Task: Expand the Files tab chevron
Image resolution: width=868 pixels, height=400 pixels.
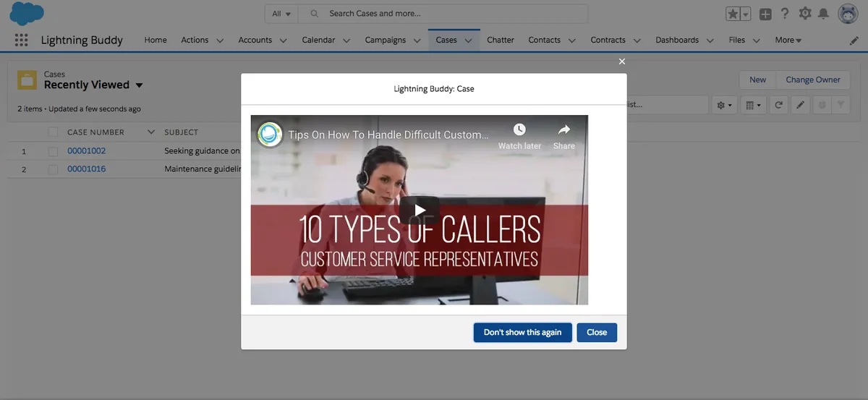Action: pos(756,41)
